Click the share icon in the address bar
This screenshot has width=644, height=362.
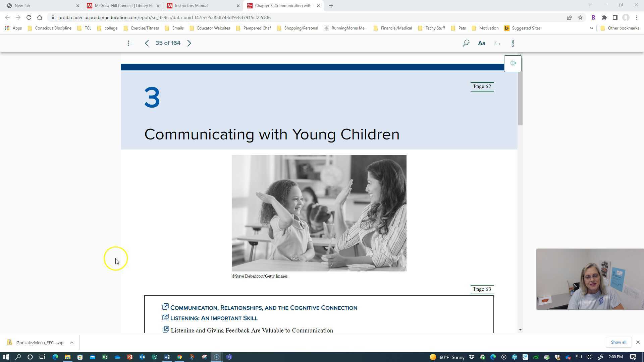[x=569, y=17]
